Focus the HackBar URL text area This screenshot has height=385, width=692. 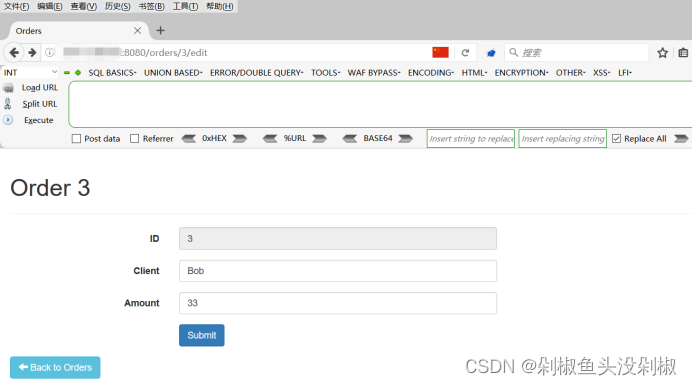tap(380, 104)
